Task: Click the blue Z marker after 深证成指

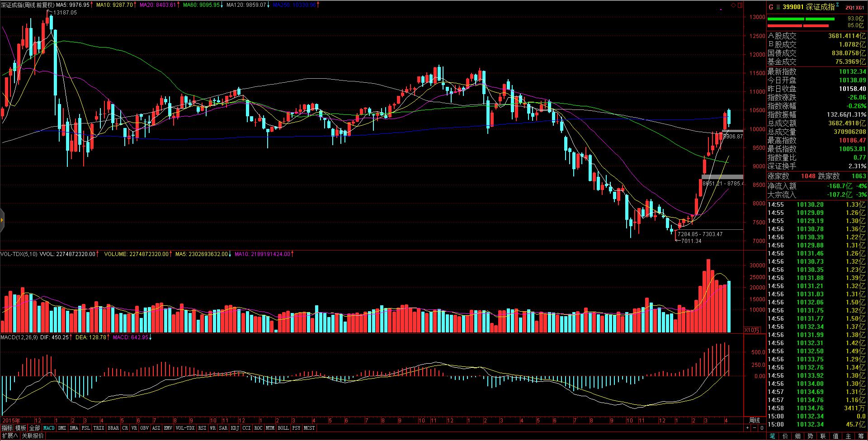Action: point(838,5)
